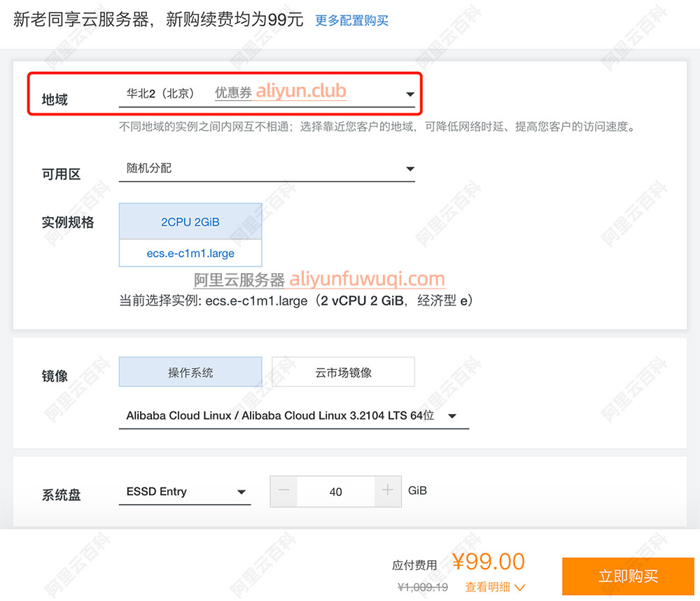
Task: Click the ecs.e-c1m1.large spec label
Action: click(190, 254)
